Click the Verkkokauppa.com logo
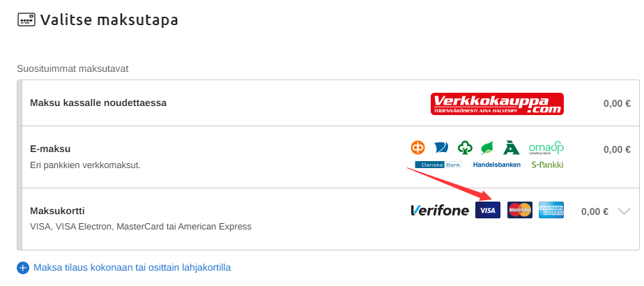644x286 pixels. 497,104
